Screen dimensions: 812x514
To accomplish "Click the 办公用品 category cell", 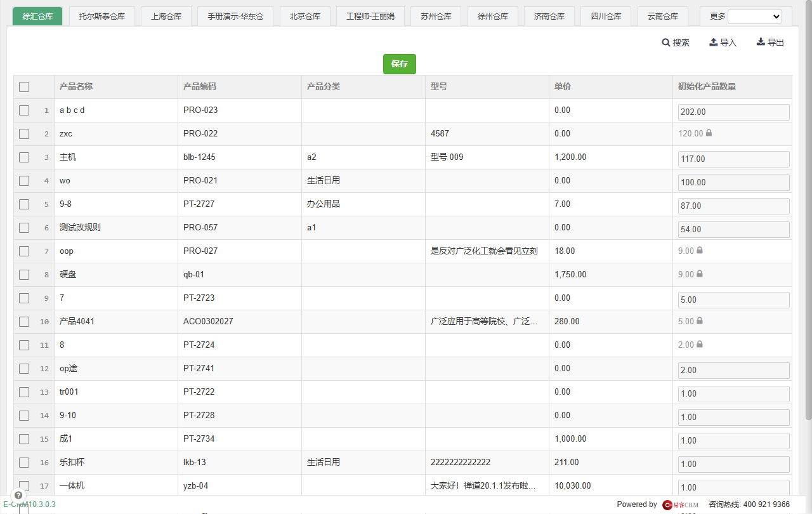I will [324, 204].
